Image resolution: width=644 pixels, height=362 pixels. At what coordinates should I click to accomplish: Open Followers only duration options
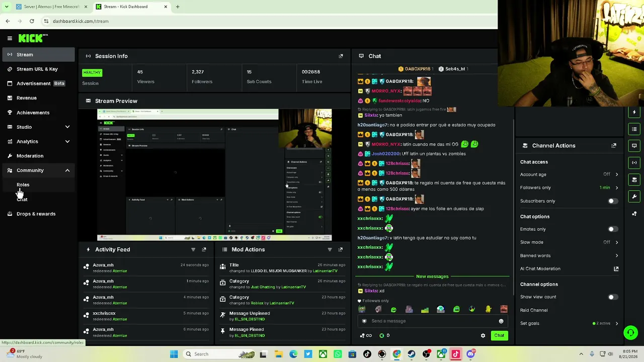coord(569,188)
